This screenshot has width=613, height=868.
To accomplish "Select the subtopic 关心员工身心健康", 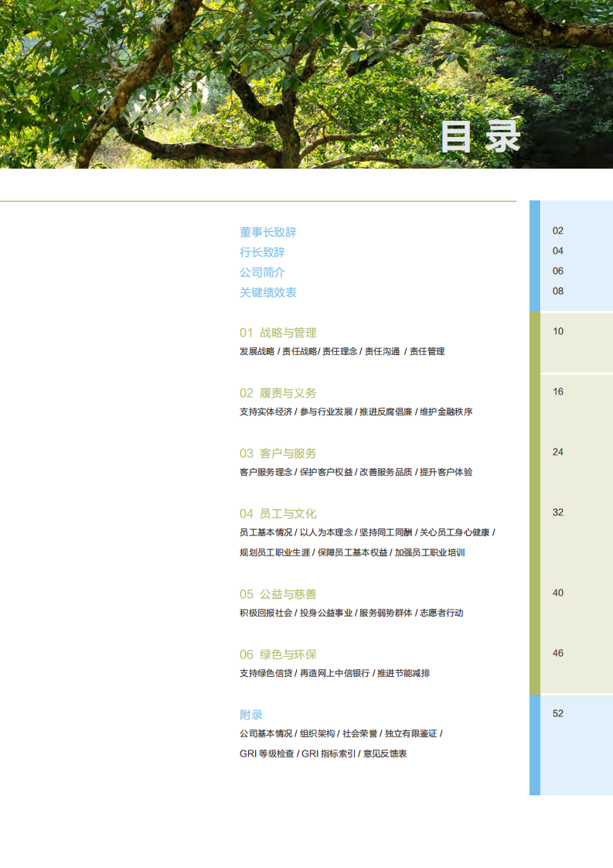I will point(455,532).
